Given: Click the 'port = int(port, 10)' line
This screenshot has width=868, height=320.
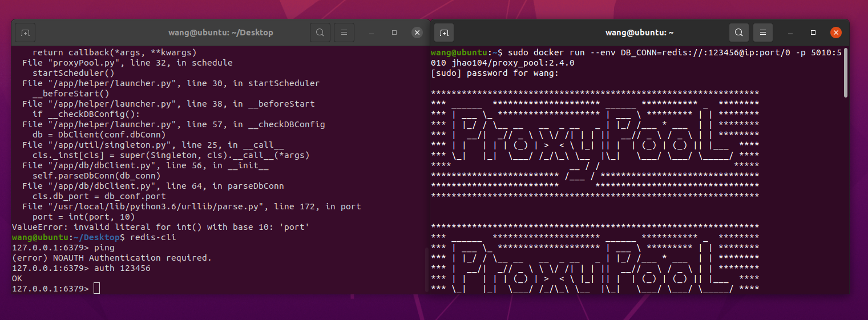Looking at the screenshot, I should (x=83, y=217).
